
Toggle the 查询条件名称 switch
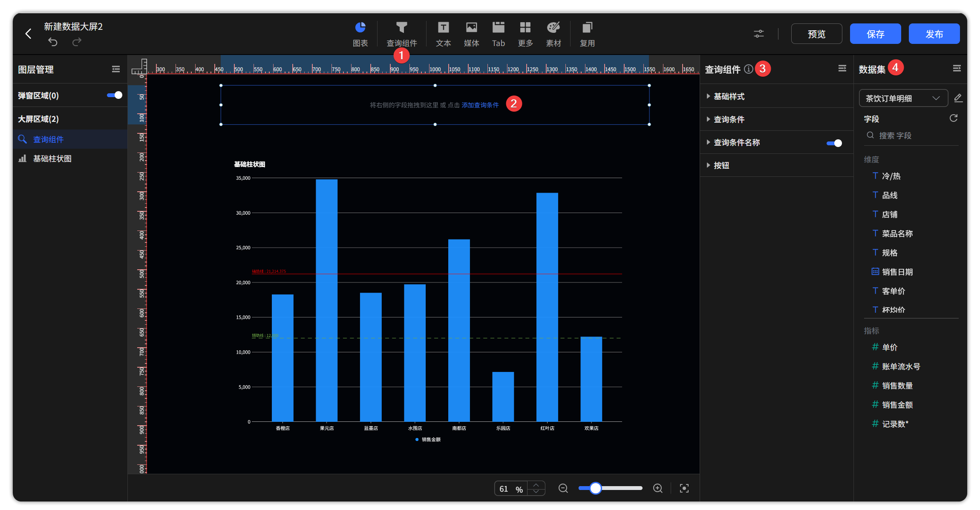(834, 143)
